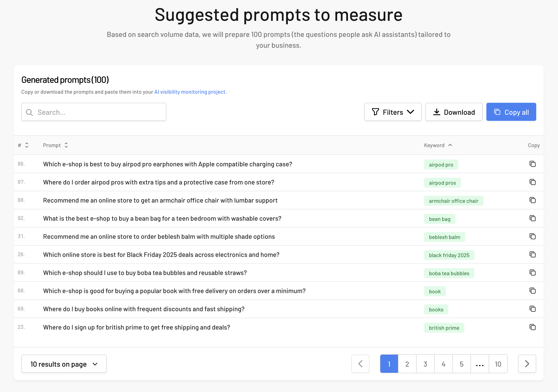
Task: Copy the armchair office chair prompt
Action: point(532,200)
